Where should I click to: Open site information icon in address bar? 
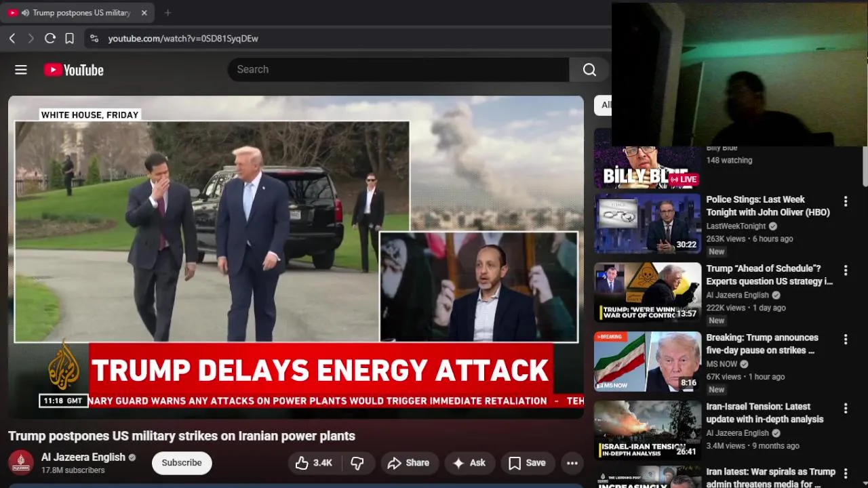(94, 39)
